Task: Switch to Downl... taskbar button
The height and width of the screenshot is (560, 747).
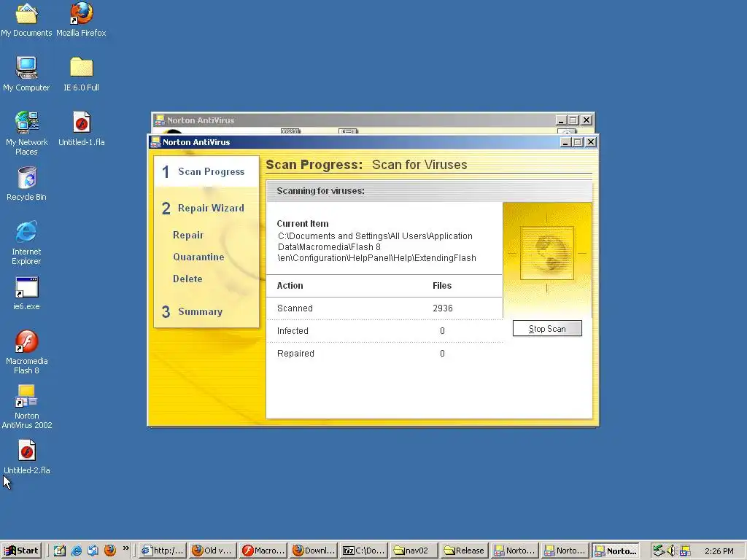Action: pyautogui.click(x=313, y=551)
